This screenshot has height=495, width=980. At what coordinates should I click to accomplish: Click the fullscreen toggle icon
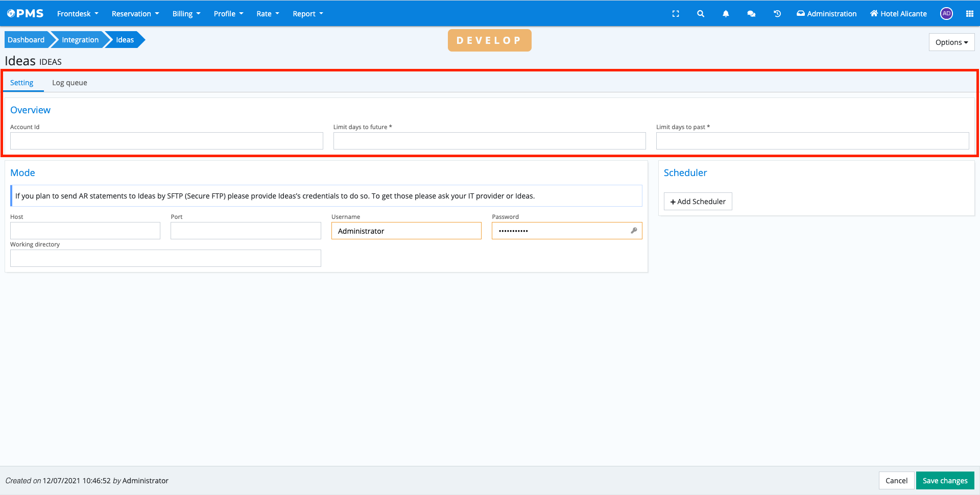point(676,14)
